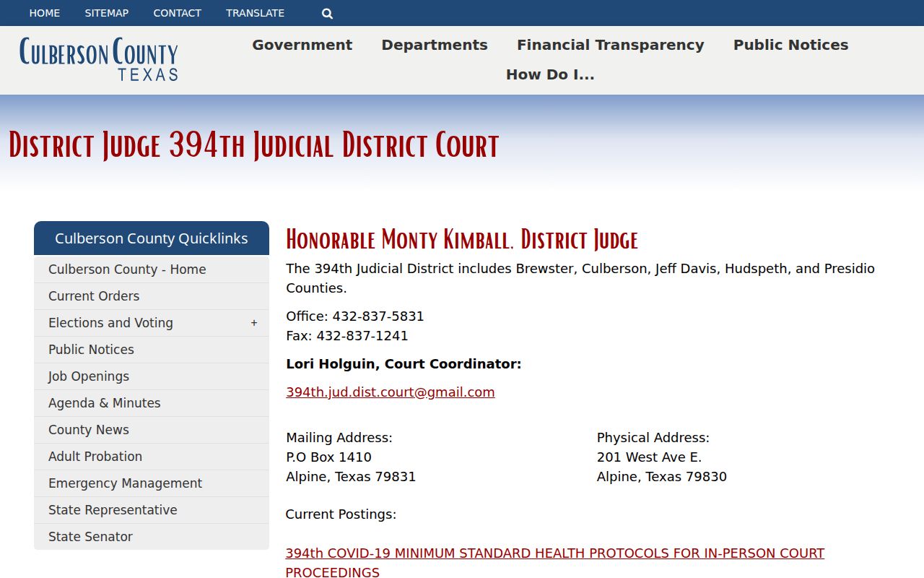Click the Honorable Monty Kimball heading
The image size is (924, 578).
pyautogui.click(x=462, y=240)
